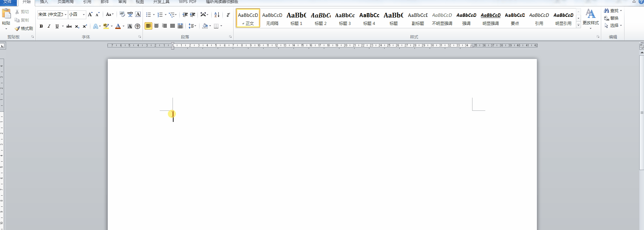644x230 pixels.
Task: Switch to the 引用 (References) tab
Action: 87,2
